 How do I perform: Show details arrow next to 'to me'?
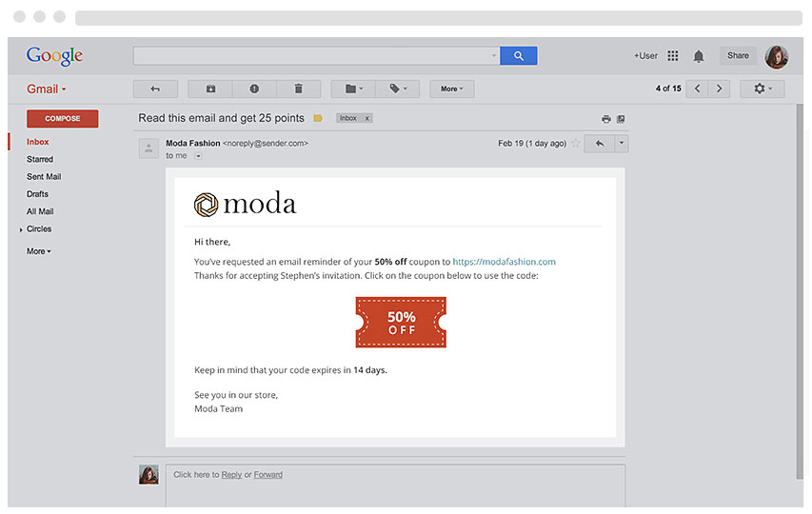198,156
